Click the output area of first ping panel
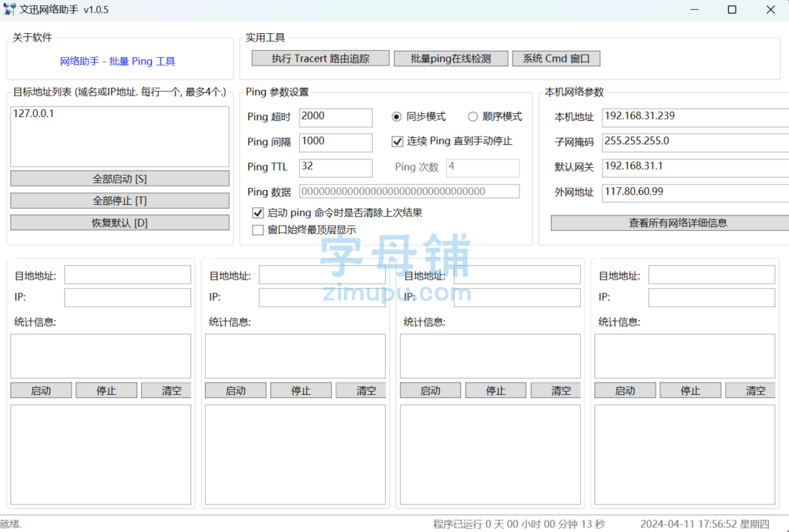789x532 pixels. pos(101,454)
